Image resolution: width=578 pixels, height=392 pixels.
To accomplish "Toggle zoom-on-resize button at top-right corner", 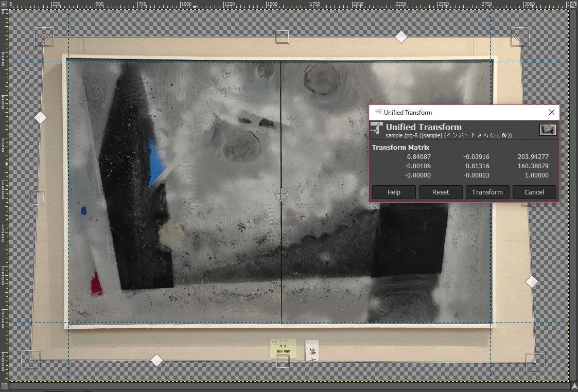I will pyautogui.click(x=573, y=4).
